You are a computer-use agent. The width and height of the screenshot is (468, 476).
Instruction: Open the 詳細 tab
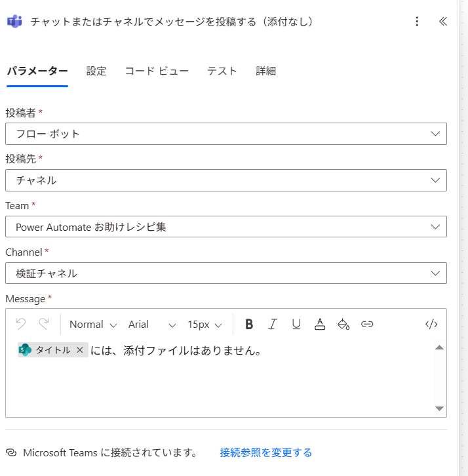pyautogui.click(x=266, y=71)
